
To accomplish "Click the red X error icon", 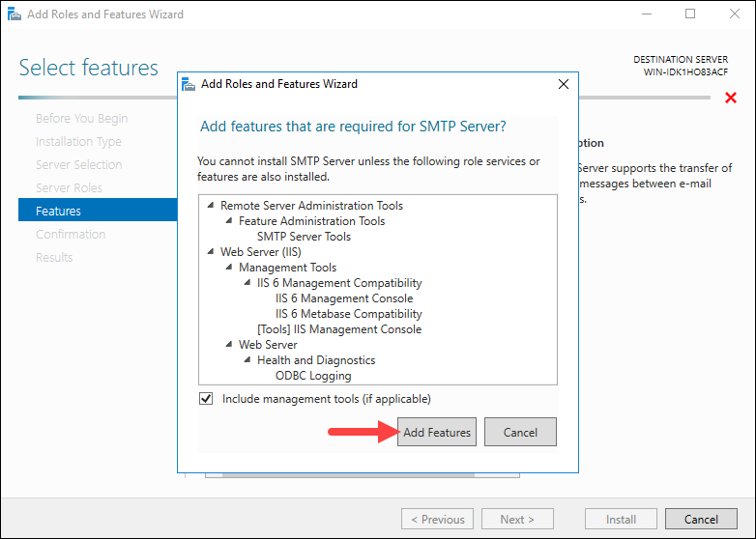I will (731, 98).
